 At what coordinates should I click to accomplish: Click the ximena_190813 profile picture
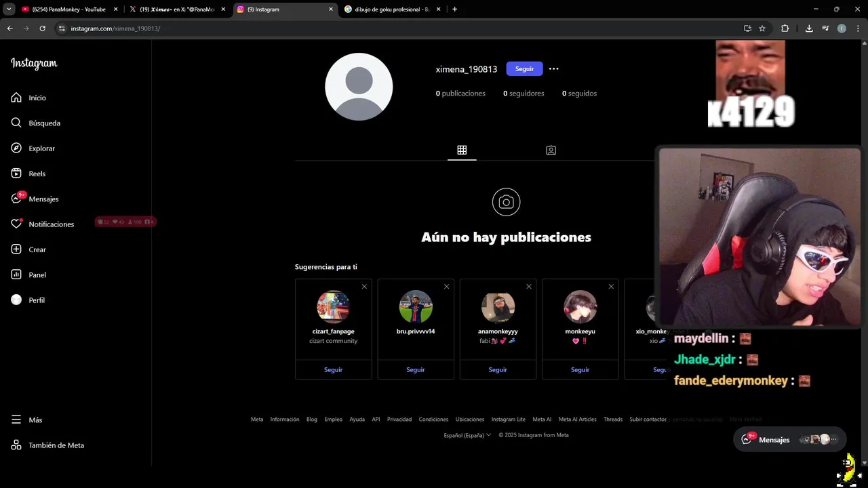click(359, 87)
